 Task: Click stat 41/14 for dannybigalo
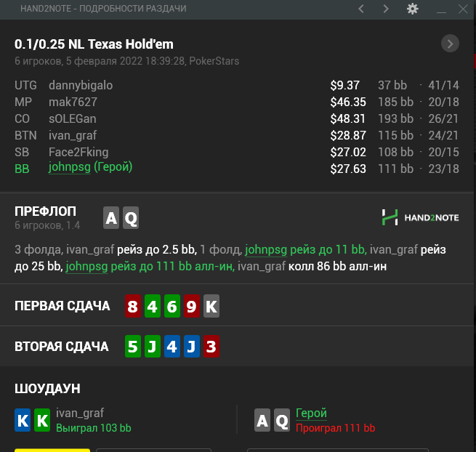pyautogui.click(x=443, y=85)
